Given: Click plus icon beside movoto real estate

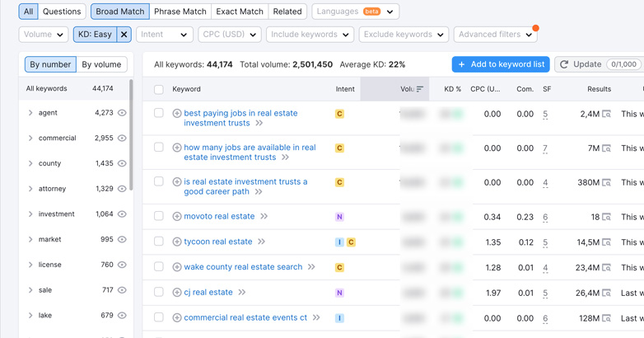Looking at the screenshot, I should click(177, 217).
